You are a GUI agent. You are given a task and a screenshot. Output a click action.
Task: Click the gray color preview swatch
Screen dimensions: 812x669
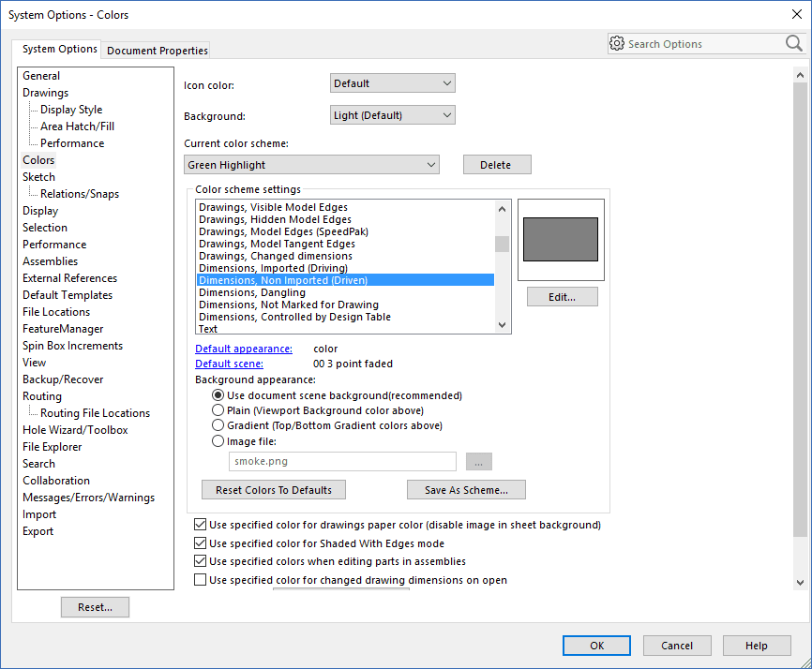pos(561,240)
